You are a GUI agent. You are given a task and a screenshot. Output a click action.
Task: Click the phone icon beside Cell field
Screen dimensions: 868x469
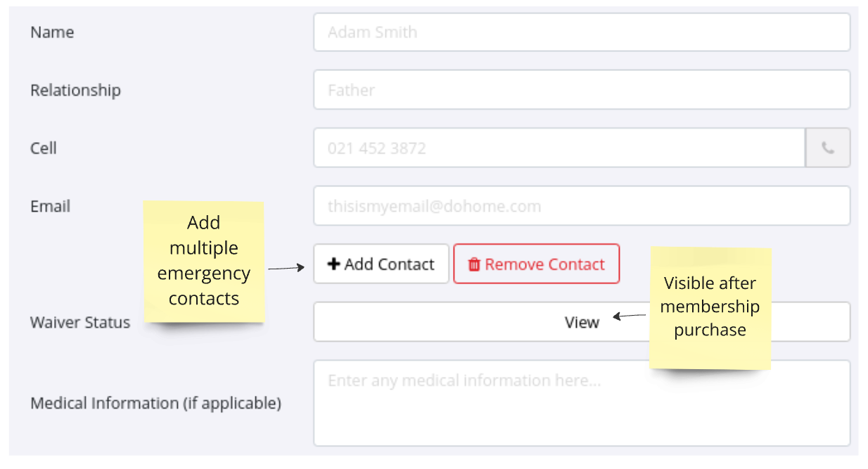[828, 148]
